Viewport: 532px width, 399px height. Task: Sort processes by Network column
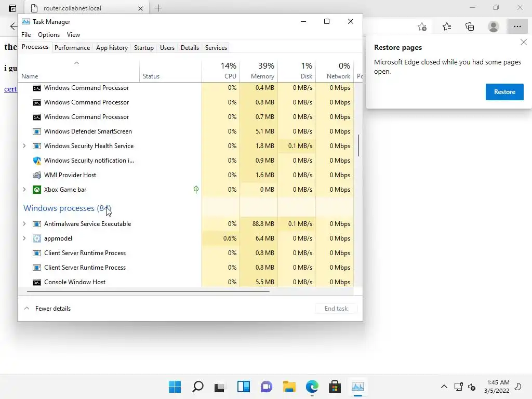pos(335,71)
